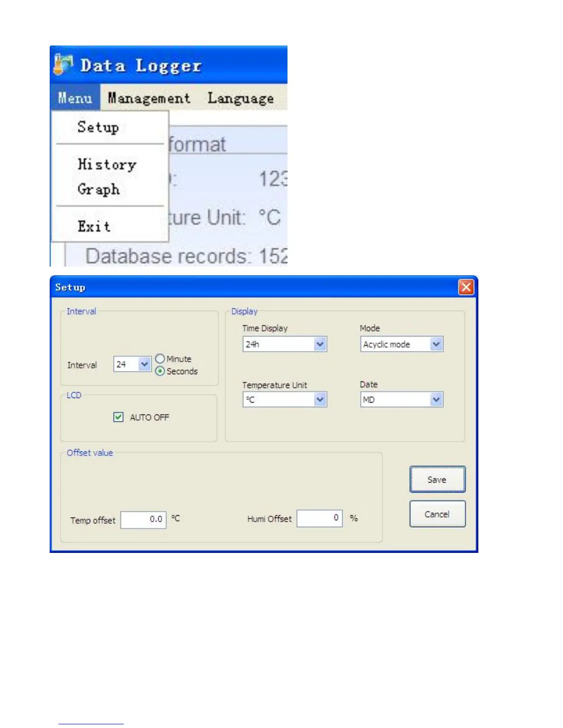Choose Setup from the Menu dropdown
The height and width of the screenshot is (728, 563).
tap(98, 127)
